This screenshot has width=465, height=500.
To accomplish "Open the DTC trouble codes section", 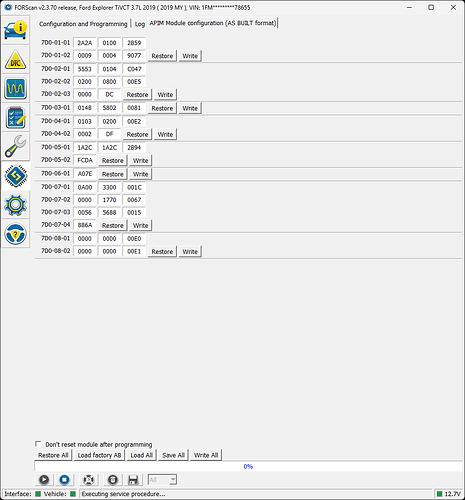I will tap(15, 59).
